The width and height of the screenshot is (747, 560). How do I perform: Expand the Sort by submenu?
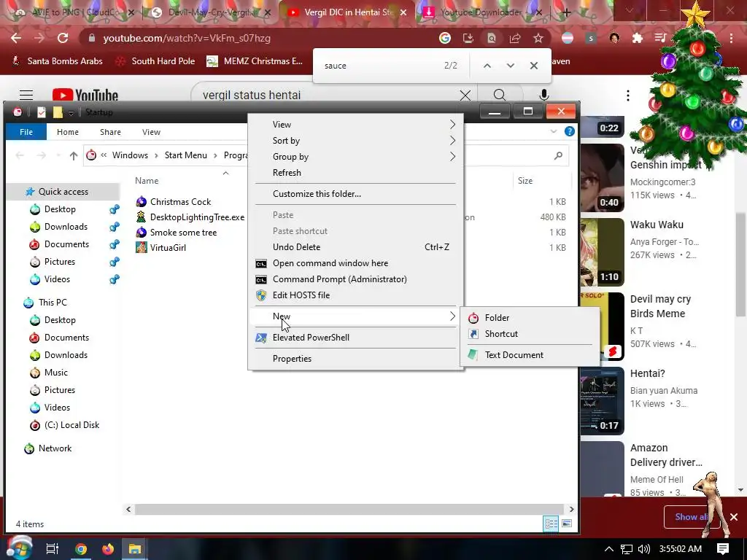pyautogui.click(x=356, y=141)
